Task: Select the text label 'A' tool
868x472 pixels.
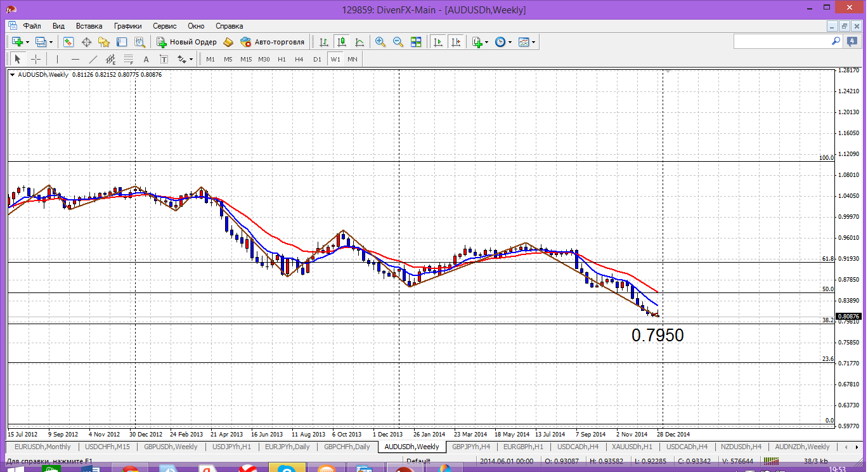Action: tap(146, 59)
